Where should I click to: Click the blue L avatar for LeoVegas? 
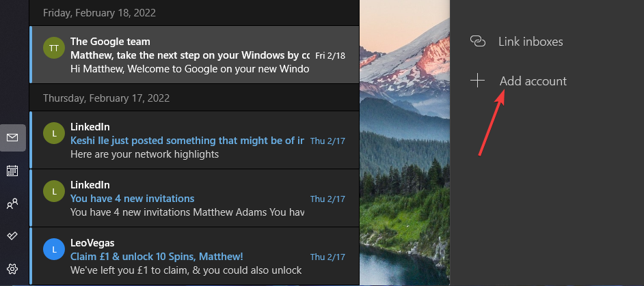pyautogui.click(x=53, y=250)
